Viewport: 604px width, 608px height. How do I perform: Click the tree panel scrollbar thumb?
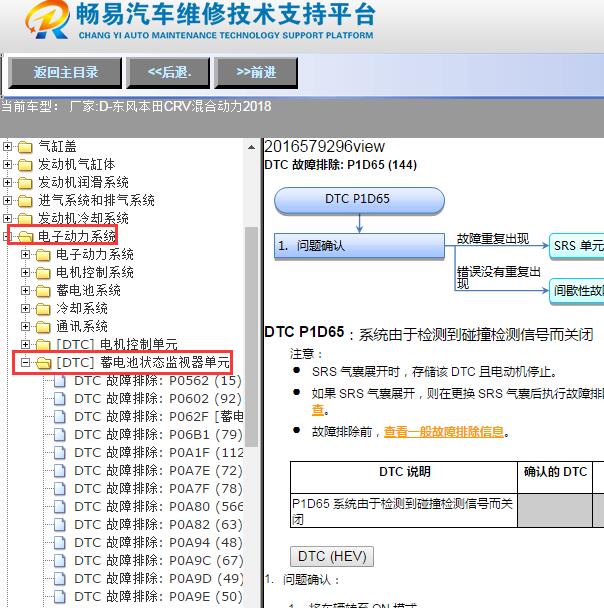click(251, 337)
